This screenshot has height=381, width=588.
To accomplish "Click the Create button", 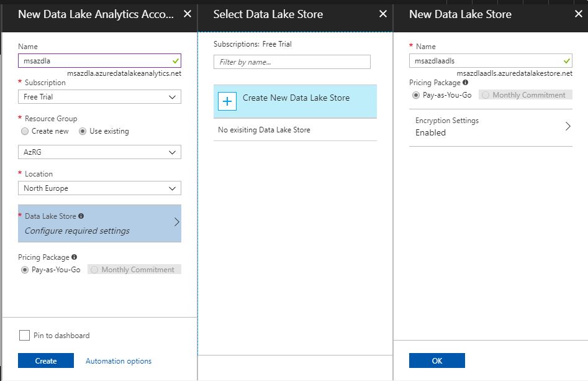I will 46,360.
